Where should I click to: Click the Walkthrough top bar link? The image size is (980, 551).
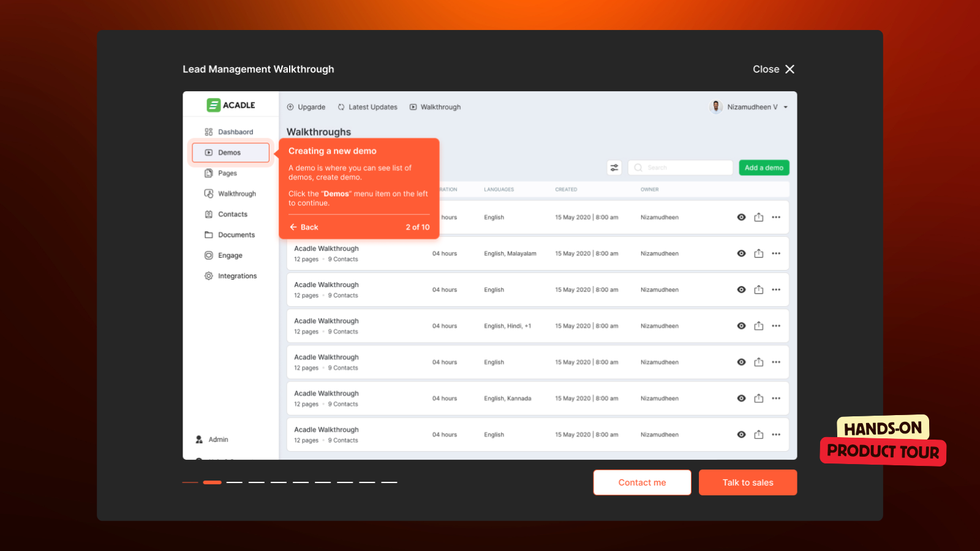pos(435,107)
